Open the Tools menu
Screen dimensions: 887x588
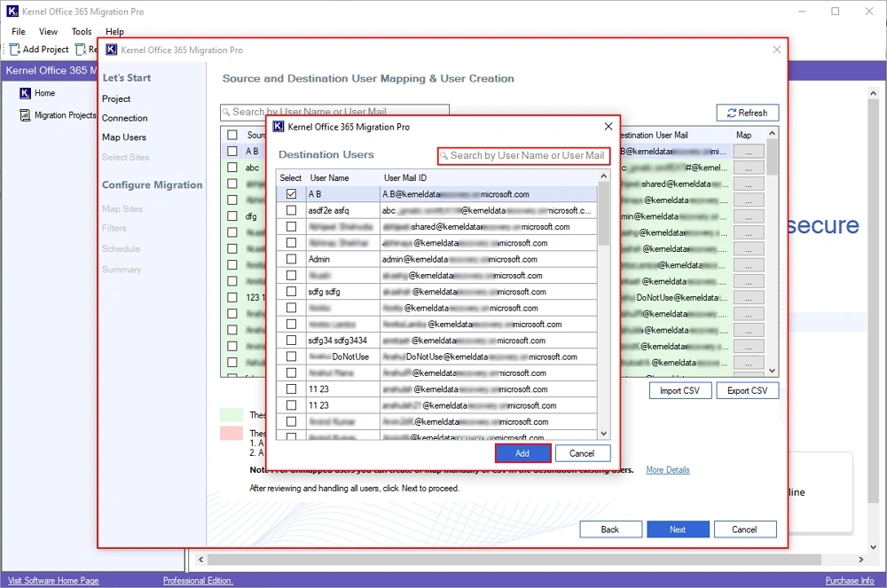tap(82, 32)
